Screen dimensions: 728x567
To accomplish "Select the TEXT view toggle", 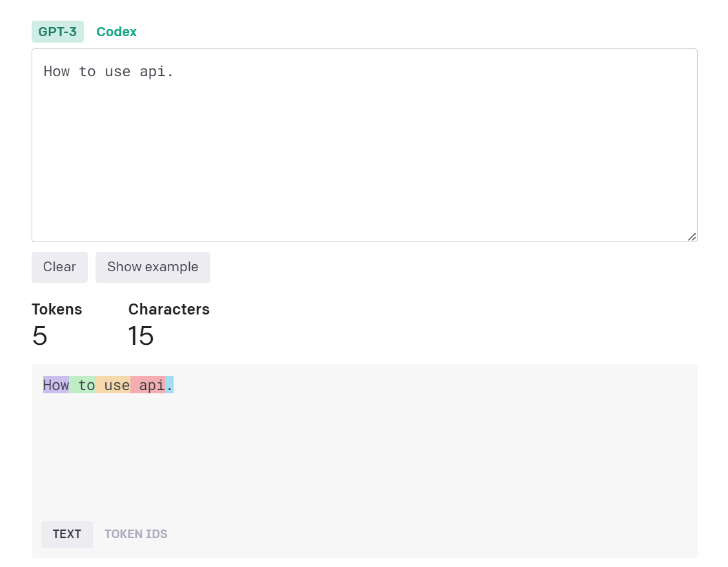I will [x=67, y=534].
